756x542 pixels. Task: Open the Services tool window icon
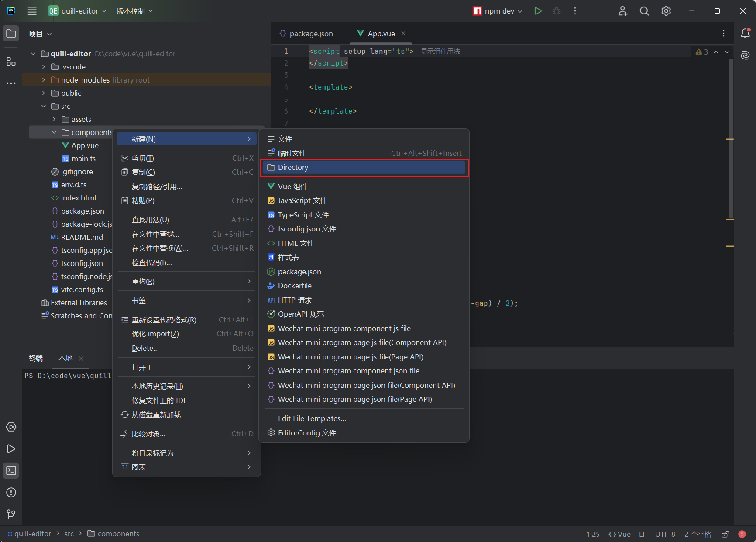click(11, 427)
